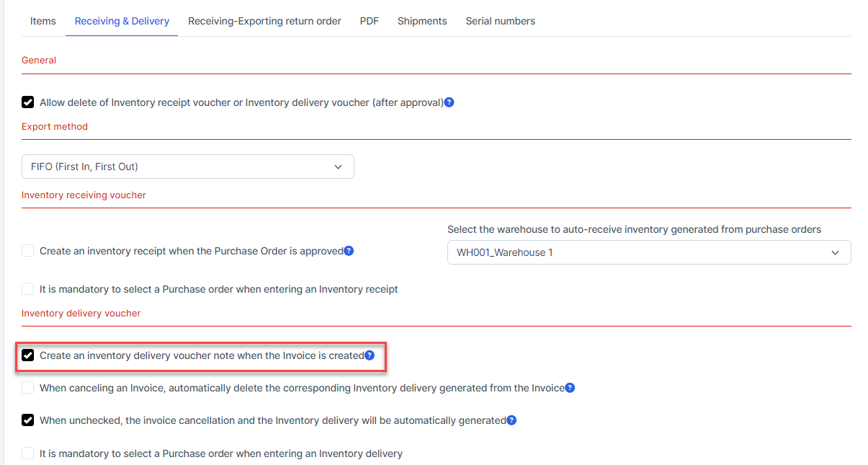This screenshot has height=465, width=868.
Task: Click help icon beside Purchase Order approved option
Action: point(349,251)
